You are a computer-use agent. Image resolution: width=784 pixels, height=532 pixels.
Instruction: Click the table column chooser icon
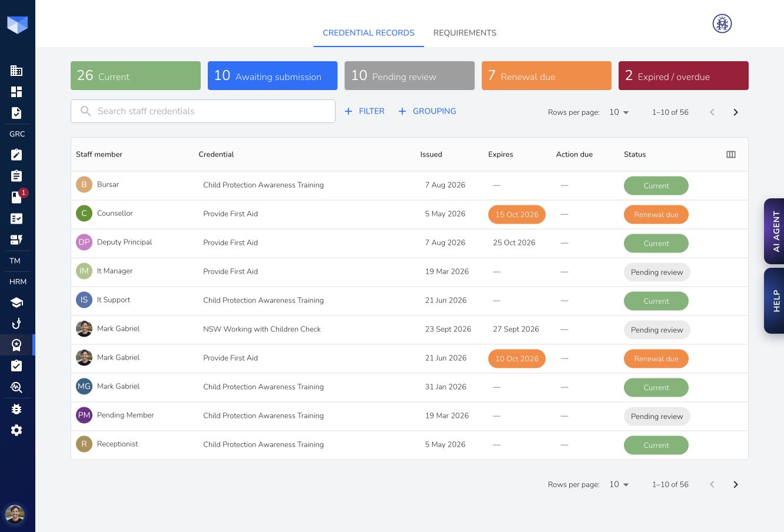731,154
